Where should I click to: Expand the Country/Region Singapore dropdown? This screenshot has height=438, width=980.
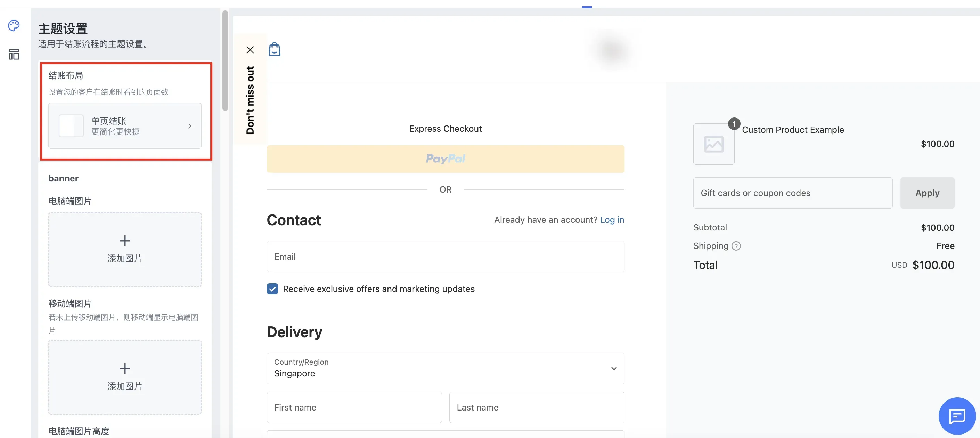click(x=445, y=368)
